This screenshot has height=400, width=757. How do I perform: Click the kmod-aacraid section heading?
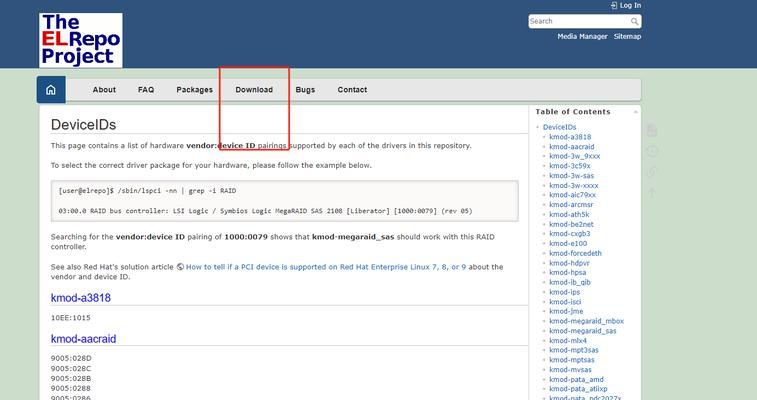click(84, 339)
